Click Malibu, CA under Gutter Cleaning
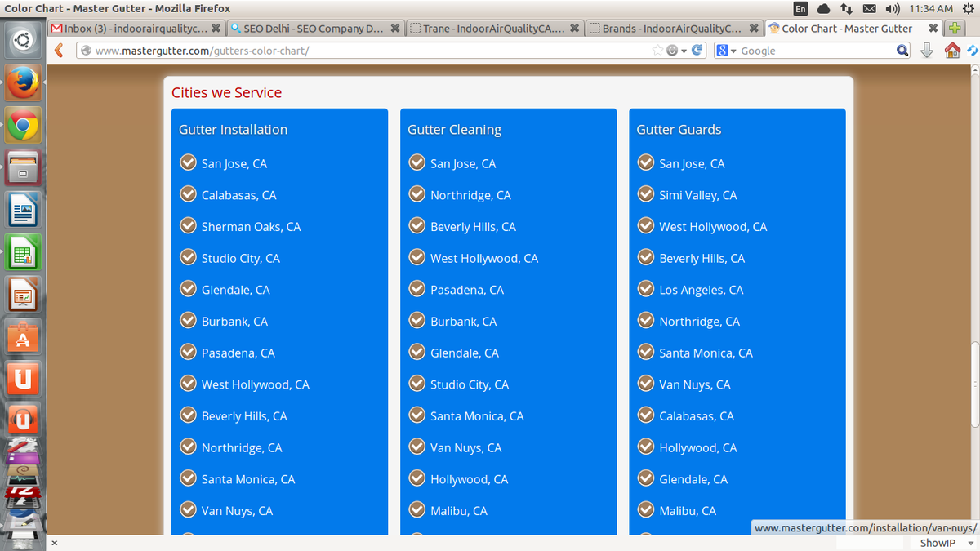 pos(459,511)
